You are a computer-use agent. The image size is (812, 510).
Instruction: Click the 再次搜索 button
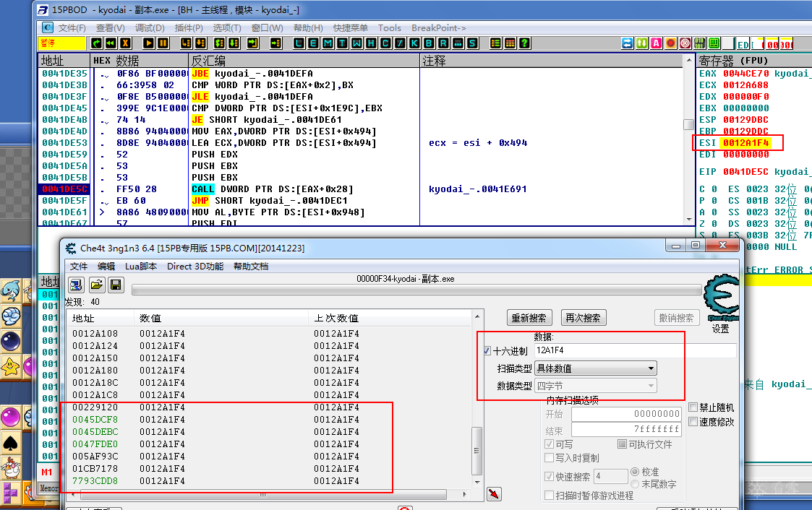pyautogui.click(x=583, y=318)
